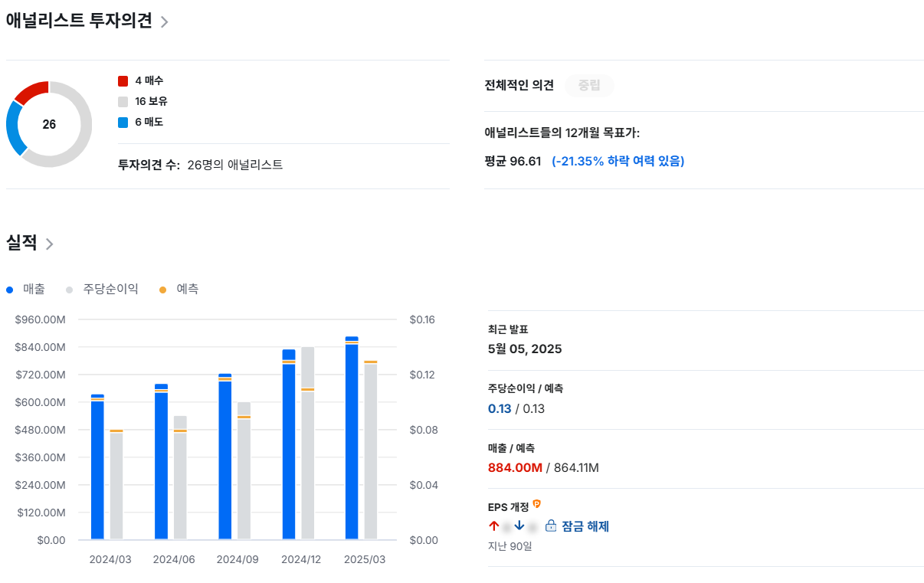Screen dimensions: 924x583
Task: Open the 잠금 해제 link
Action: coord(586,526)
